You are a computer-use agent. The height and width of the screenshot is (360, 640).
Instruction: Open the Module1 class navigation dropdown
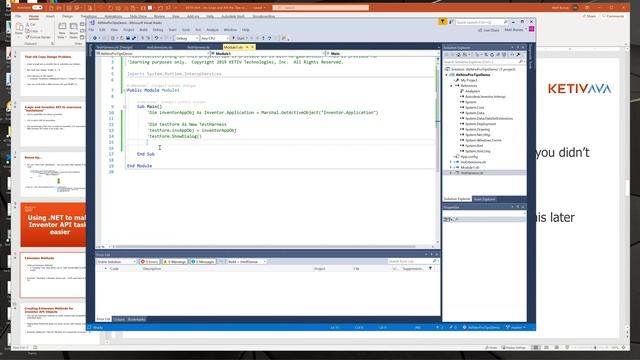[x=268, y=53]
